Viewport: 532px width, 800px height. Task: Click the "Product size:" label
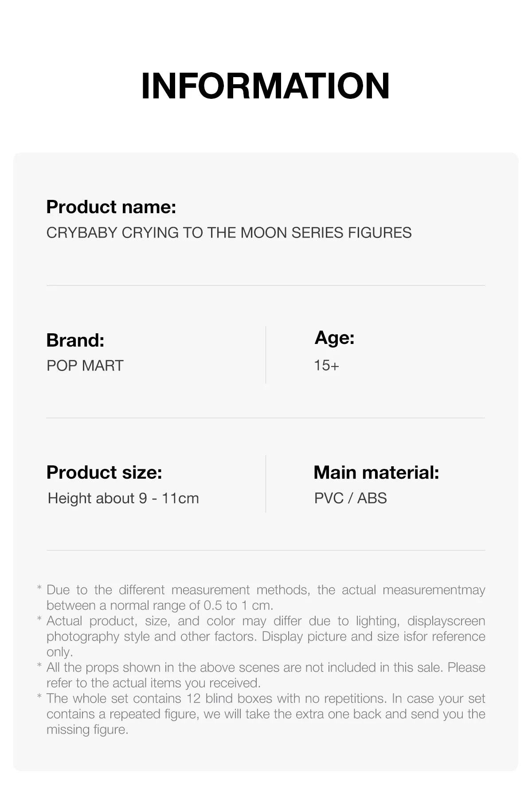click(x=104, y=472)
